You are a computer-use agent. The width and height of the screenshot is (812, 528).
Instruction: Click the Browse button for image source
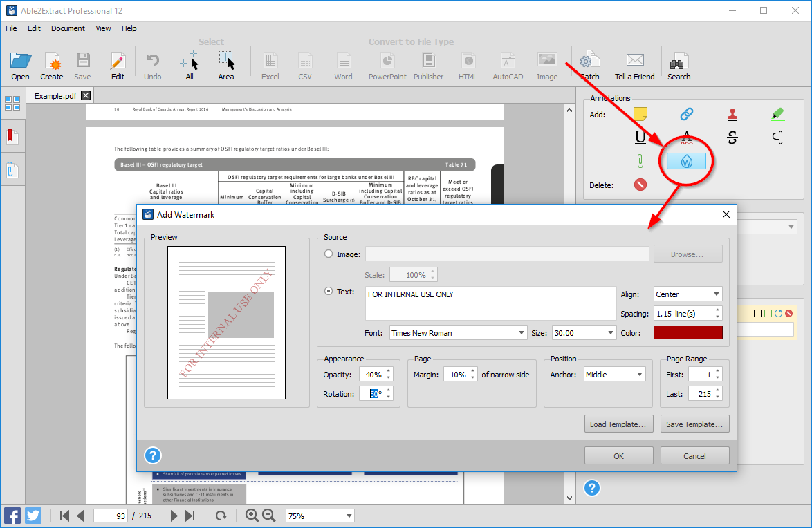tap(688, 253)
